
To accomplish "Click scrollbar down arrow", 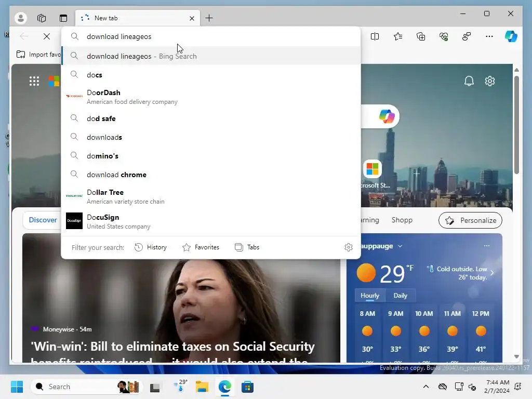I will coord(517,356).
